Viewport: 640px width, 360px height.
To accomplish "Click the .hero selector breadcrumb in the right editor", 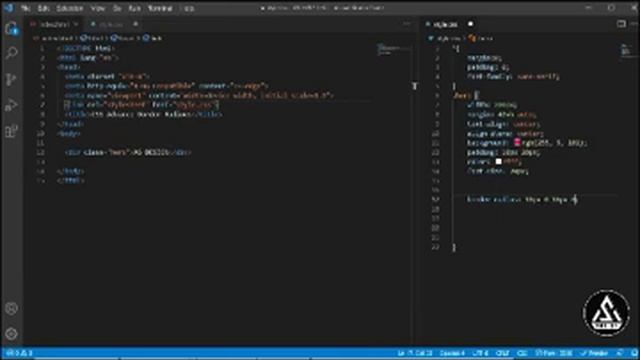I will point(481,38).
